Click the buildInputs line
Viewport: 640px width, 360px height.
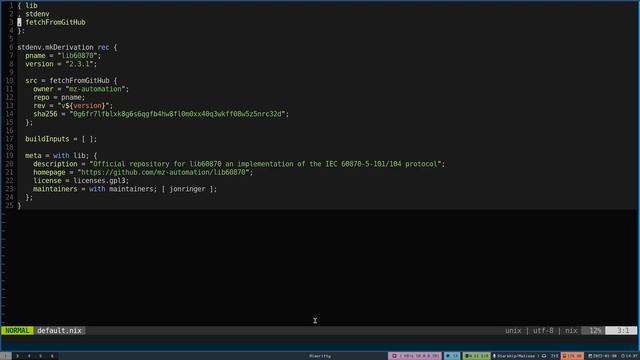click(x=61, y=139)
